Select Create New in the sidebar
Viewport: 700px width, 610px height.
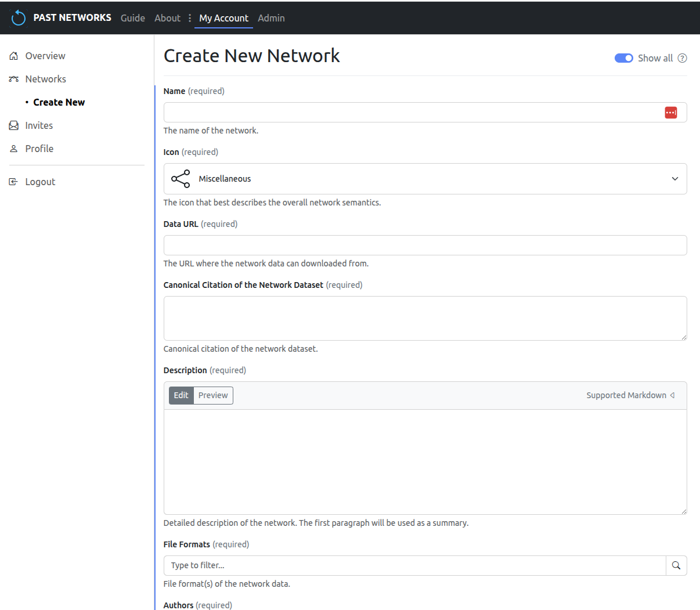[x=59, y=102]
